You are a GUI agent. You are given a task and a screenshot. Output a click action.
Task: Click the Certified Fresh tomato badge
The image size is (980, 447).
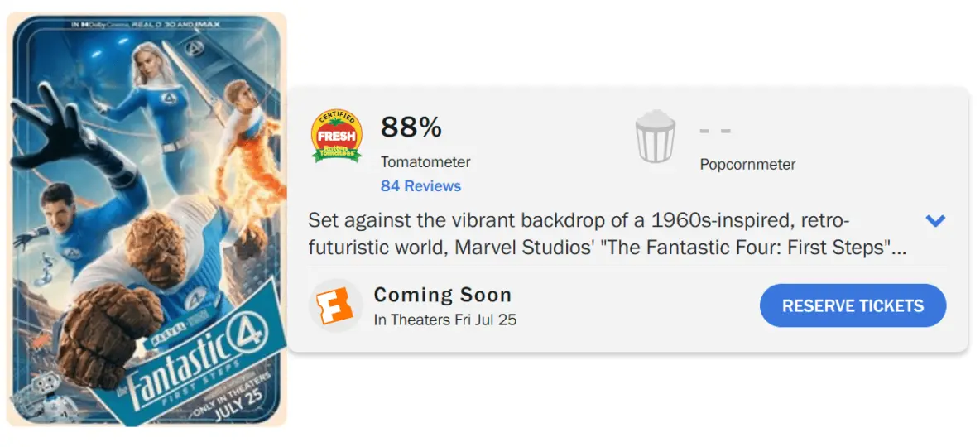coord(337,137)
